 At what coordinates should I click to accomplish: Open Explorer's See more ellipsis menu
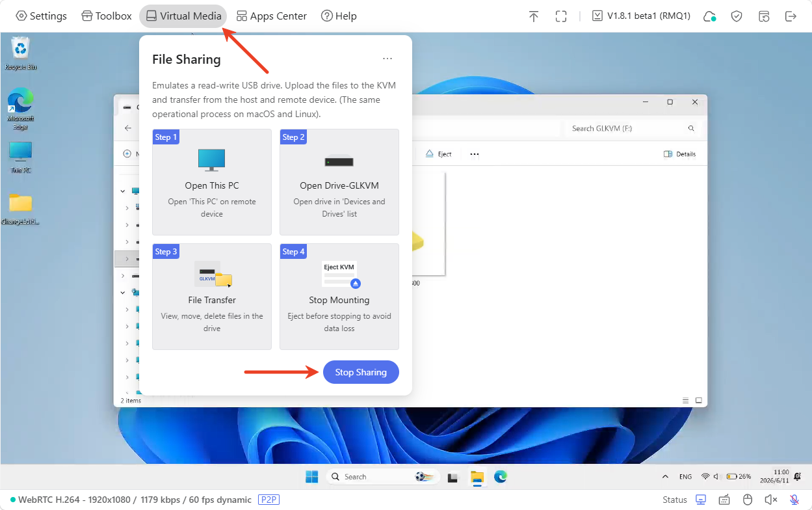coord(475,154)
